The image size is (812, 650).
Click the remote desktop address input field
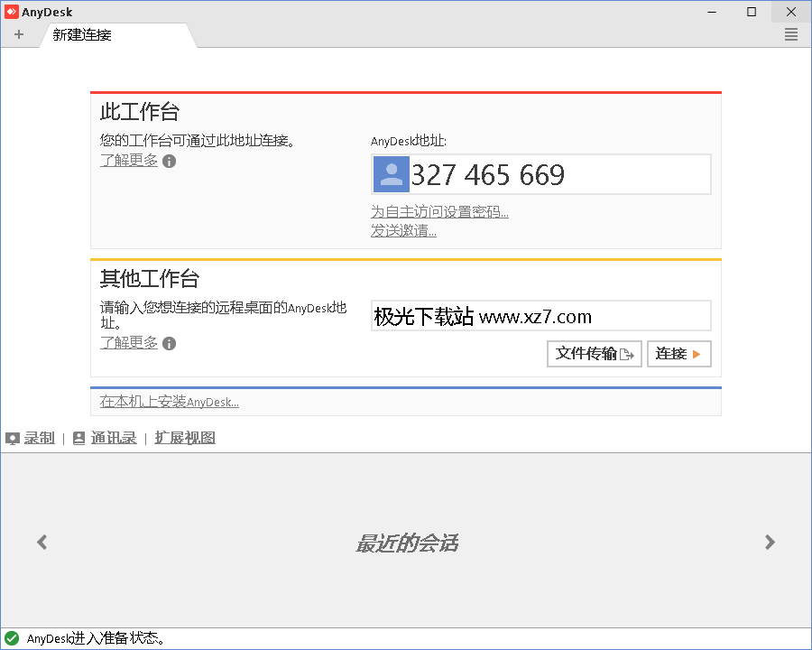[x=541, y=315]
